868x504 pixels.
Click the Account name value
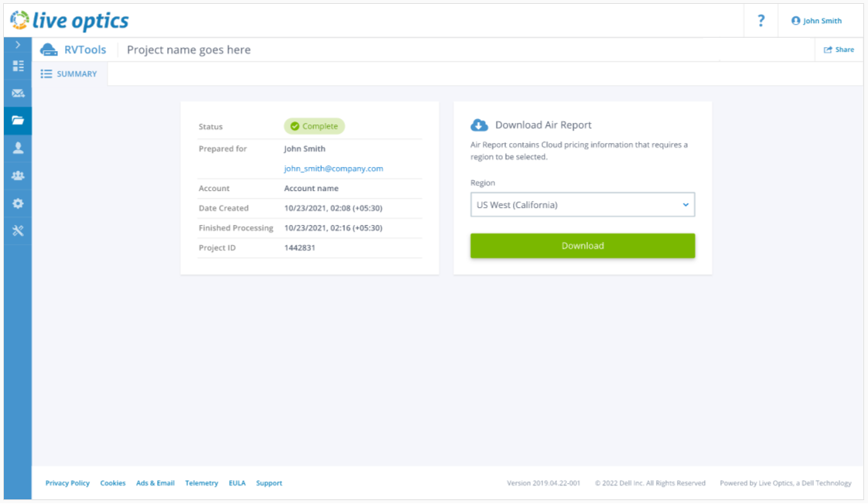coord(311,188)
